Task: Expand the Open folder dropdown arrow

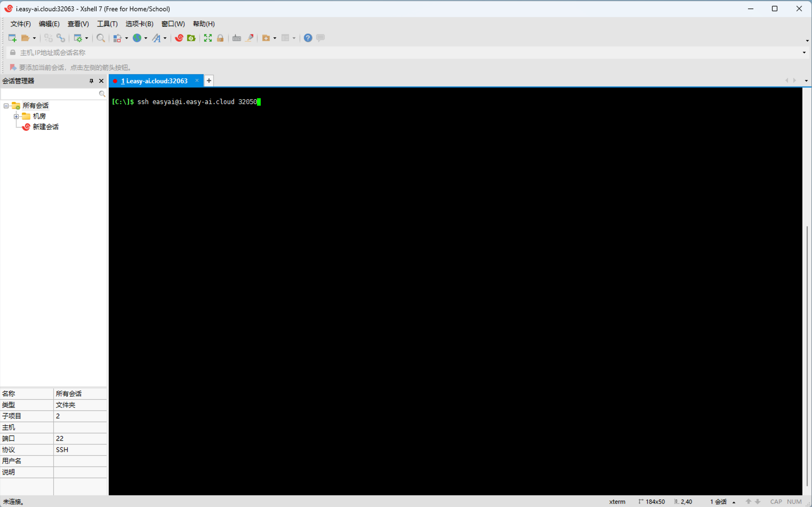Action: click(x=34, y=38)
